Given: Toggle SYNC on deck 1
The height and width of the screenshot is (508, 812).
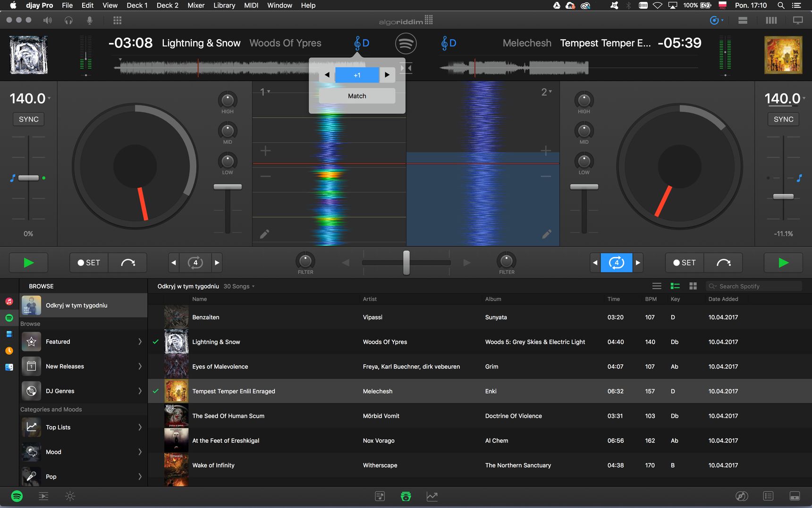Looking at the screenshot, I should pos(29,119).
